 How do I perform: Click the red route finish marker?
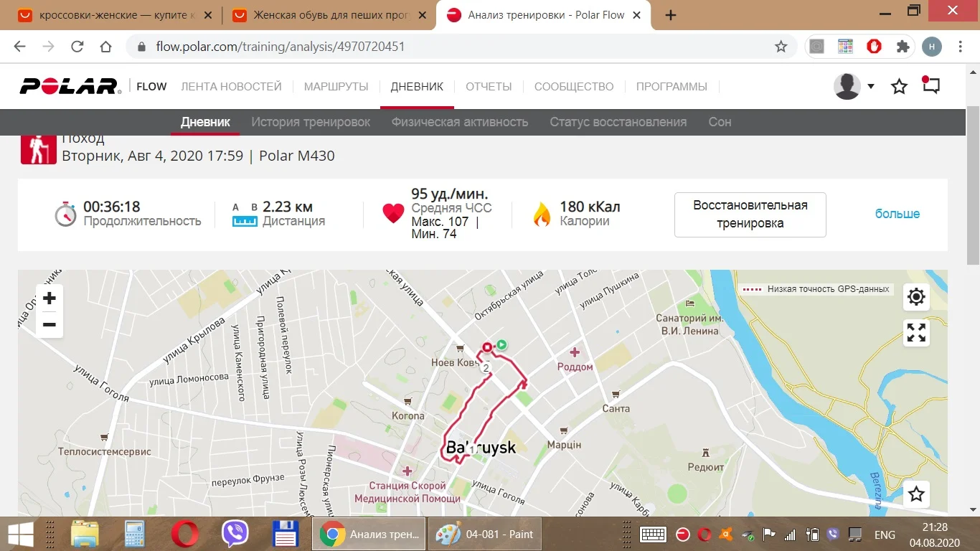coord(487,347)
